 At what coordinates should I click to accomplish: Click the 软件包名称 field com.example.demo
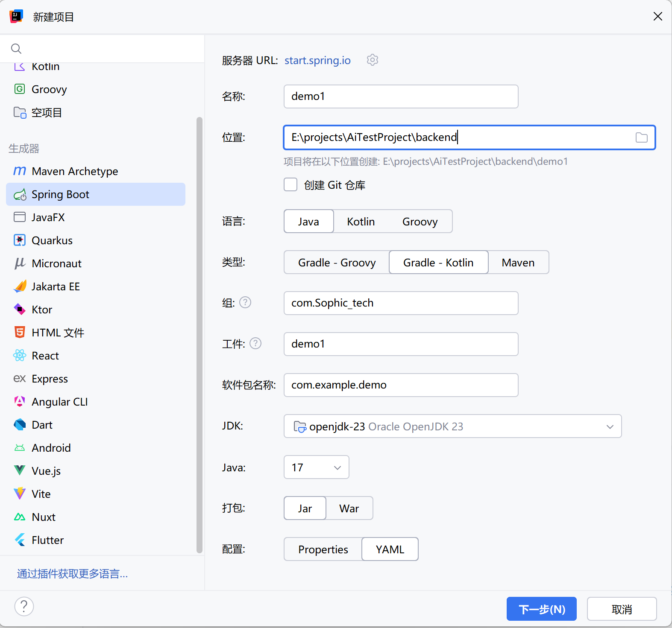[x=401, y=385]
